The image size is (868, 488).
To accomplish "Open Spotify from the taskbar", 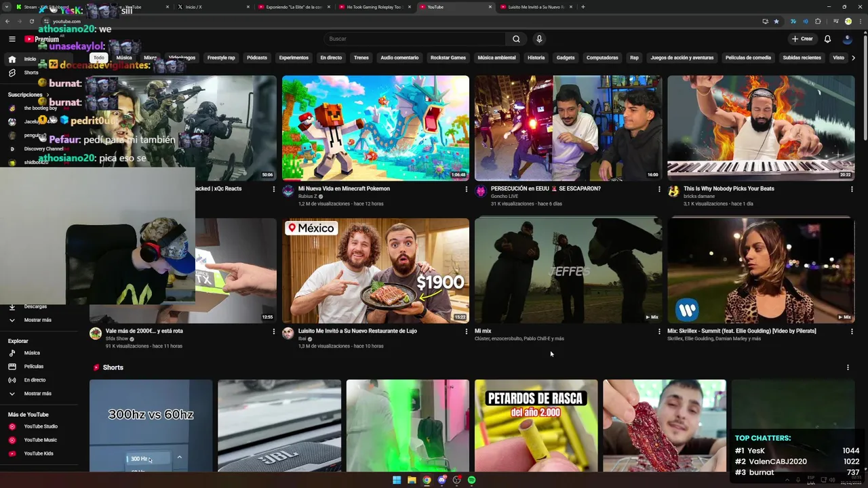I will coord(471,480).
